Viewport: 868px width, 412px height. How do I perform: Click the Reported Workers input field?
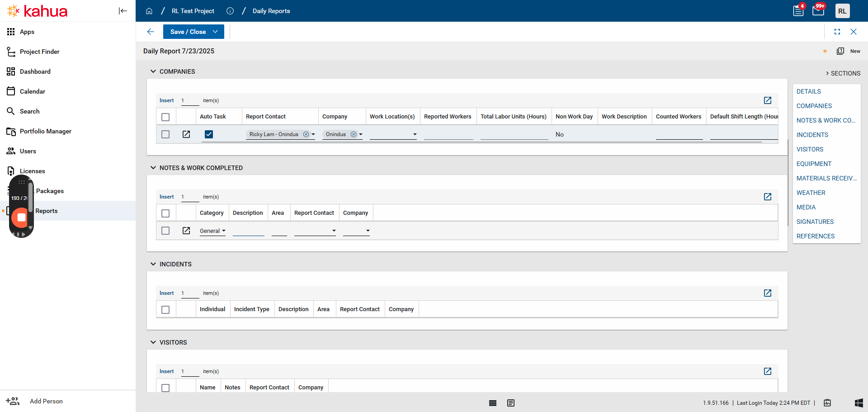coord(448,134)
